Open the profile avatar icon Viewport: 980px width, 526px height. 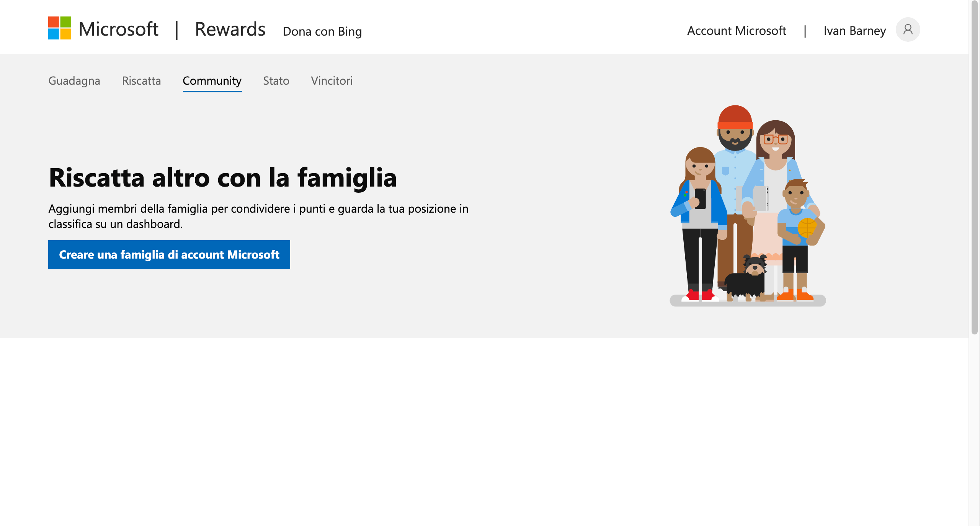pyautogui.click(x=907, y=29)
